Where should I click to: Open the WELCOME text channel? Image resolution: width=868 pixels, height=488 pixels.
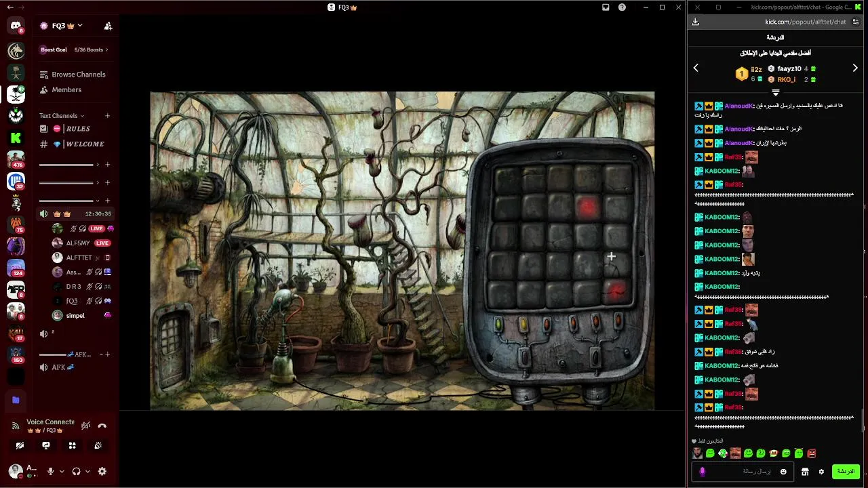pos(75,144)
